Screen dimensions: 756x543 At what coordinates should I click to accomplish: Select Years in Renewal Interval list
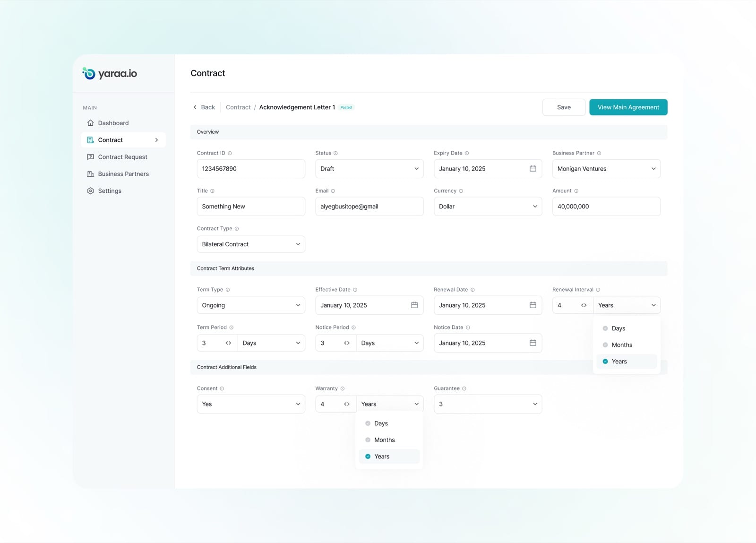(627, 362)
